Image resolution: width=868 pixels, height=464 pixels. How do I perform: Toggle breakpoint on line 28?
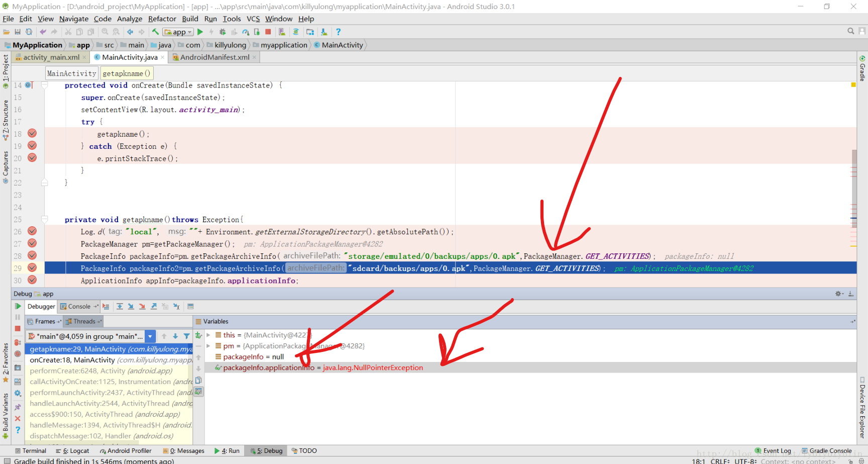(32, 255)
